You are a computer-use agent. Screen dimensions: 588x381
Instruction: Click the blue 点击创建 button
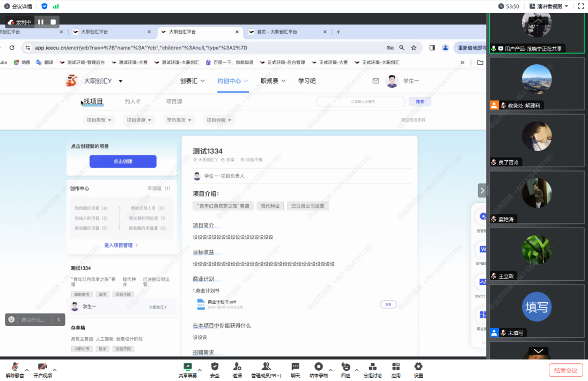point(123,161)
